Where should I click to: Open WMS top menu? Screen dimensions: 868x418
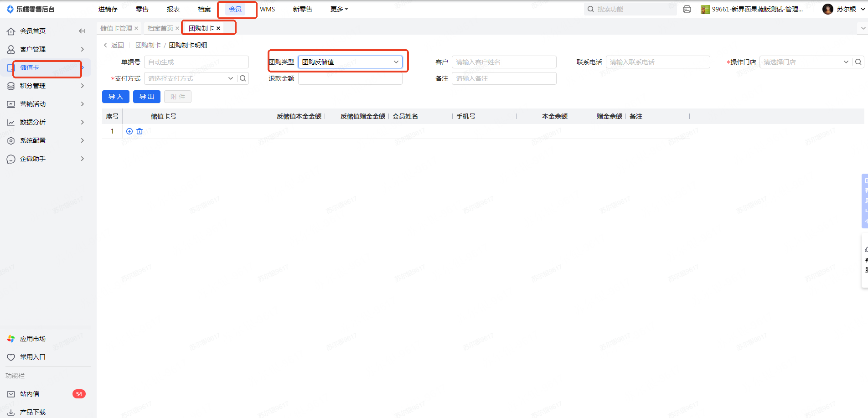(x=268, y=9)
